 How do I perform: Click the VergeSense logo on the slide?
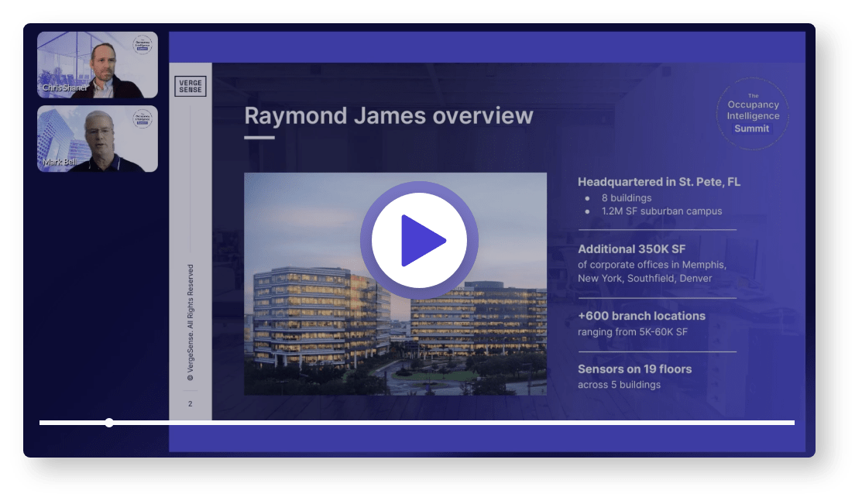(x=191, y=86)
